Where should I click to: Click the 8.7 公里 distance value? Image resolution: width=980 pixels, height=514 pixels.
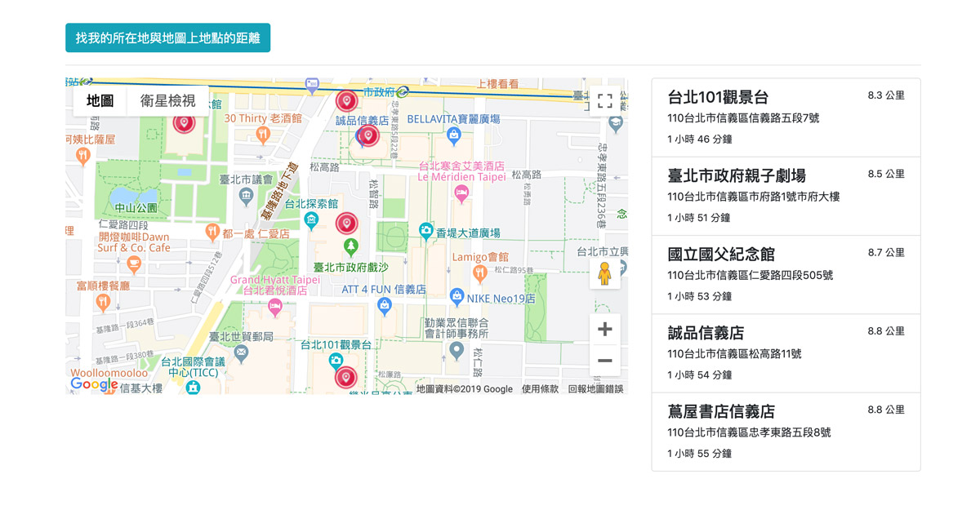pos(886,253)
